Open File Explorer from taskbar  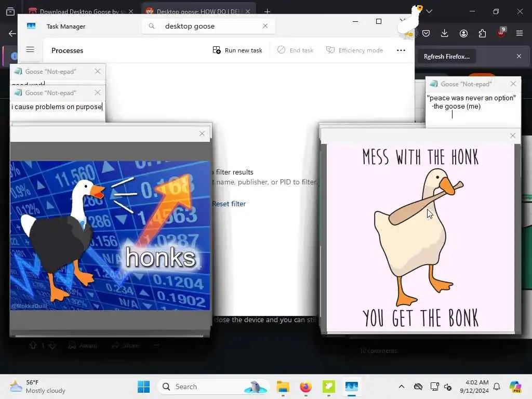point(283,387)
